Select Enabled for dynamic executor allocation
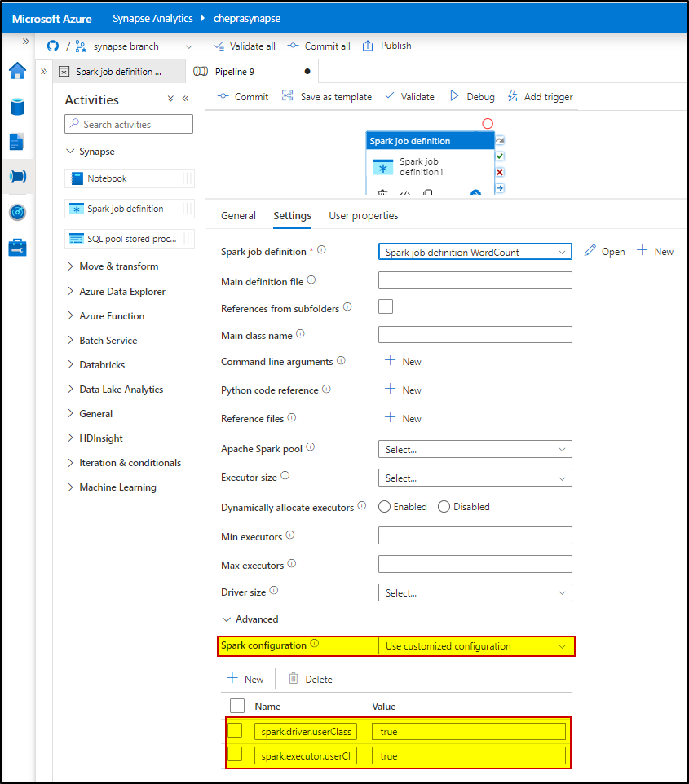This screenshot has height=784, width=689. [x=384, y=506]
